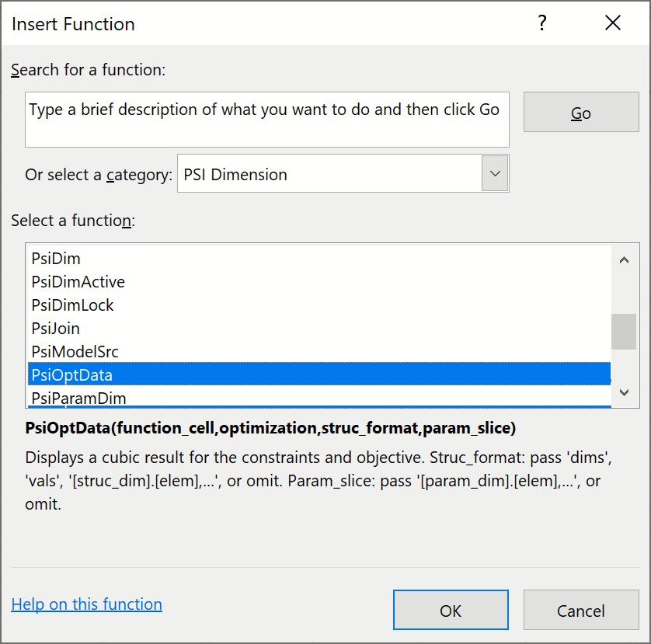Close the Insert Function dialog

pyautogui.click(x=612, y=23)
